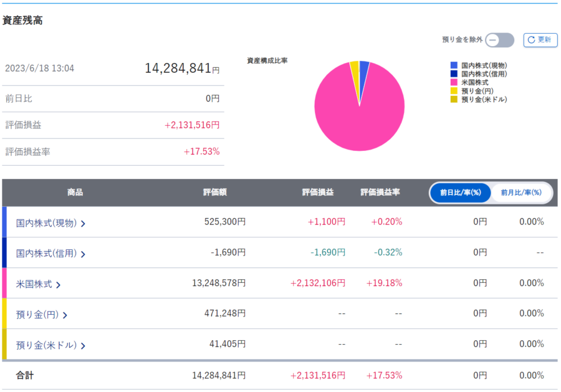Expand the 預り金(円) chevron arrow
561x392 pixels.
point(65,315)
